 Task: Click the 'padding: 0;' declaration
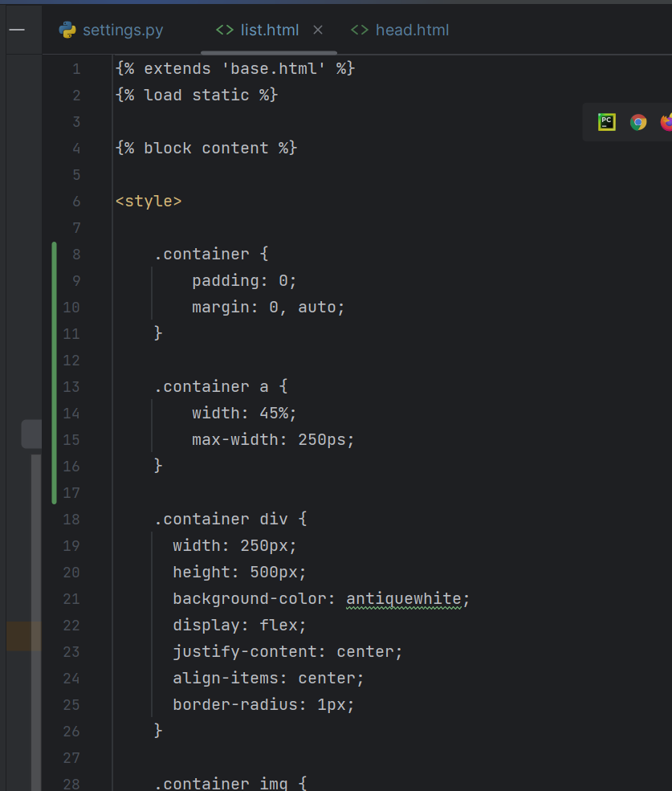(x=244, y=281)
